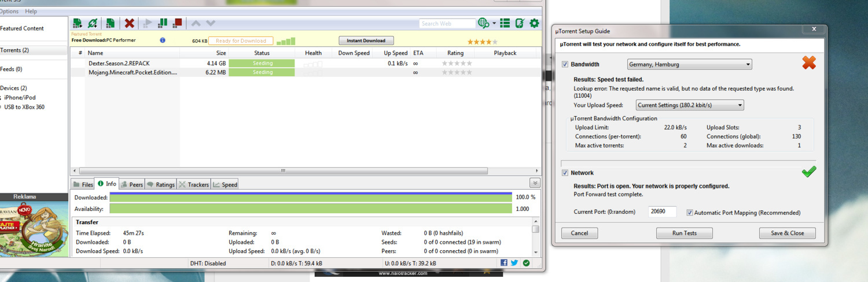Screen dimensions: 868x282
Task: Click the Transfer panel's scroll down arrow
Action: point(536,253)
